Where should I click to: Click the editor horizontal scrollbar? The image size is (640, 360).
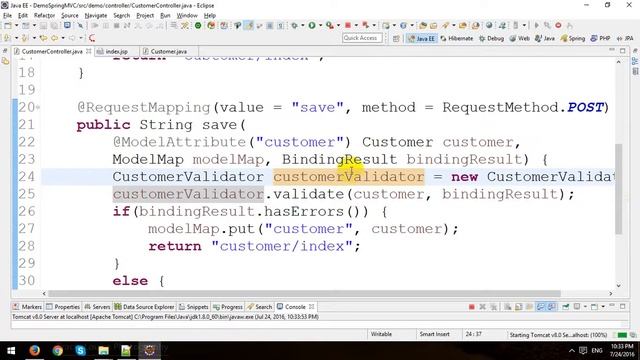pyautogui.click(x=304, y=293)
